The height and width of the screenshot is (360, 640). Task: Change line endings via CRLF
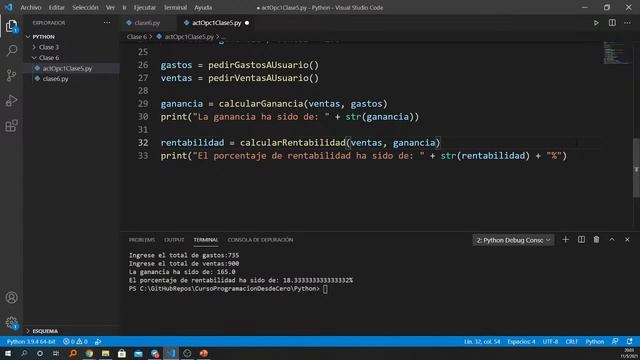coord(571,341)
